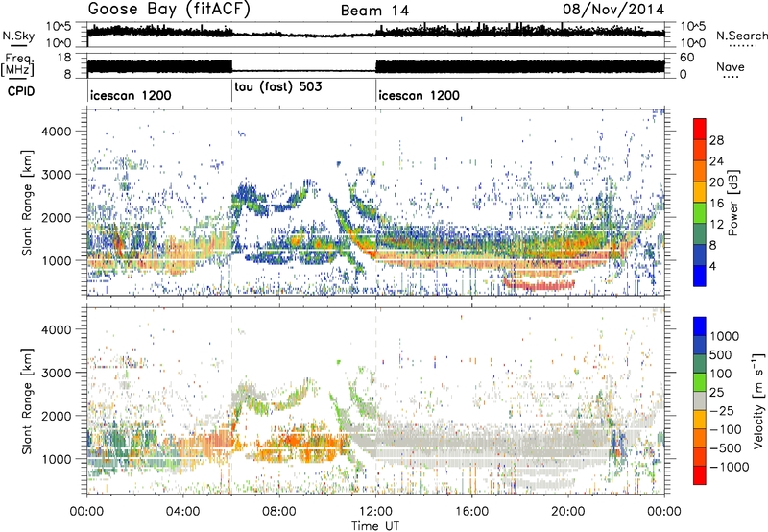
Task: Click the "Slant Range [km]" label of Power panel
Action: tap(27, 203)
